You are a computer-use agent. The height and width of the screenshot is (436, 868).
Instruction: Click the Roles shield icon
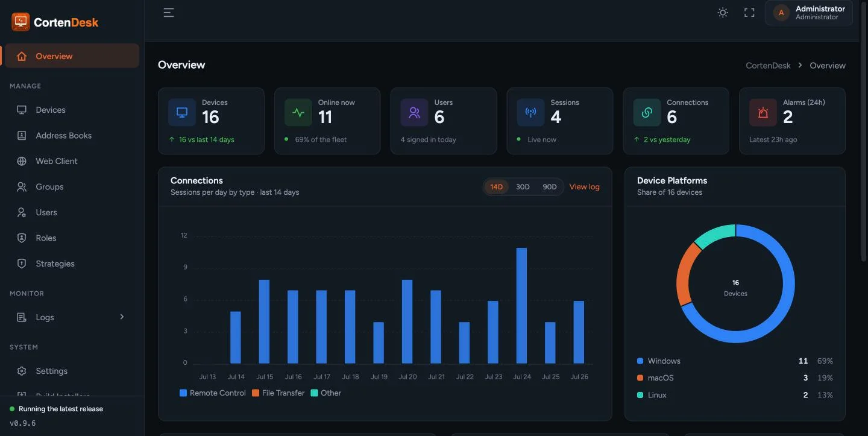(22, 238)
